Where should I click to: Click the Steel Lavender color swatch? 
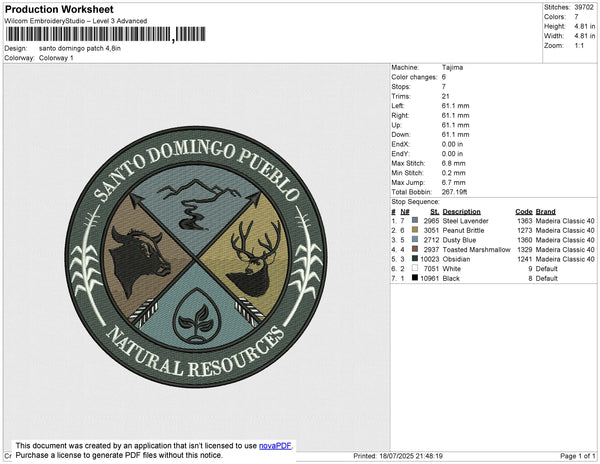(x=415, y=221)
